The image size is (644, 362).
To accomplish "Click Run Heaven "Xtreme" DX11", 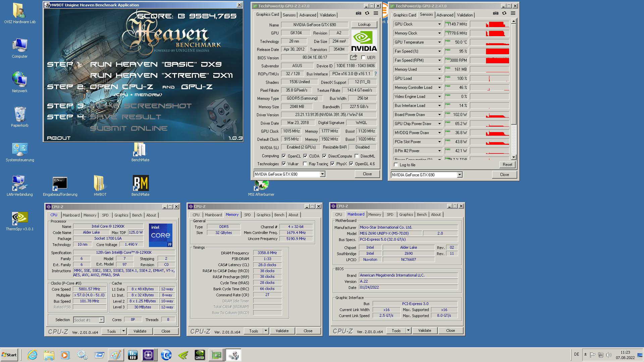I will (161, 75).
